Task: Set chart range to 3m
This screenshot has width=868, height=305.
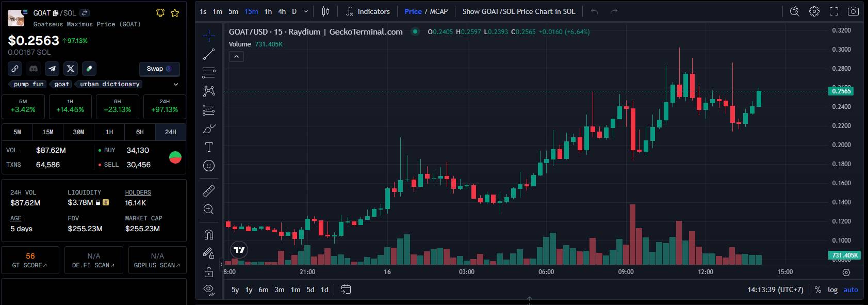Action: click(x=280, y=290)
